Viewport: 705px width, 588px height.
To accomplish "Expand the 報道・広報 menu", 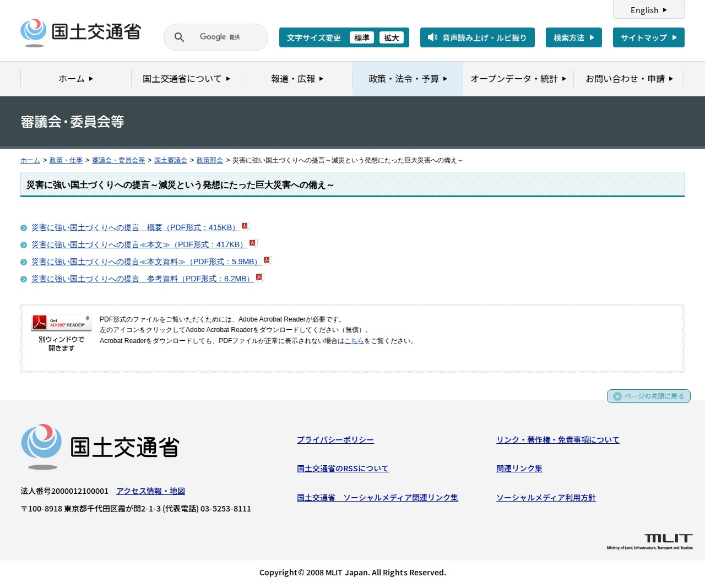I will [x=297, y=79].
